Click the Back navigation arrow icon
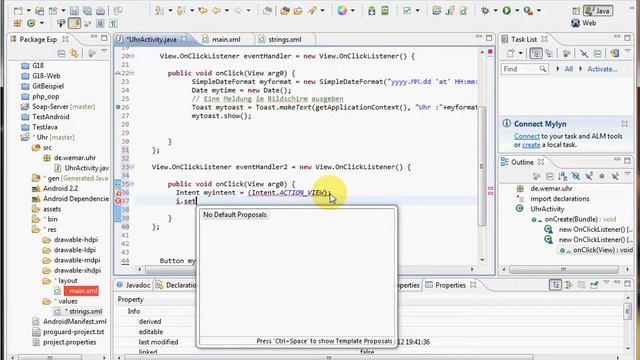The height and width of the screenshot is (360, 640). click(x=216, y=11)
